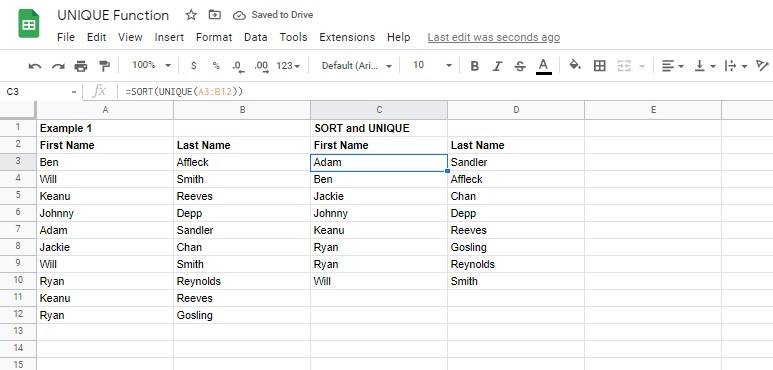This screenshot has height=370, width=773.
Task: Expand the Name box dropdown arrow
Action: pyautogui.click(x=74, y=92)
